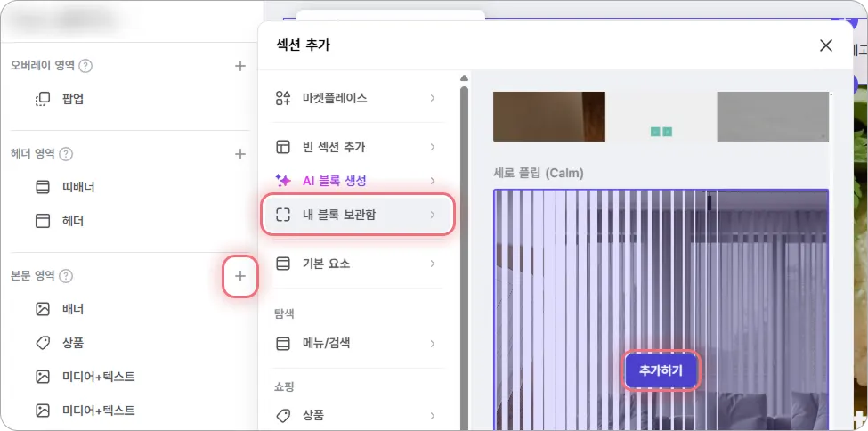868x431 pixels.
Task: Click the plus icon next to 오버레이 영역
Action: click(x=239, y=66)
